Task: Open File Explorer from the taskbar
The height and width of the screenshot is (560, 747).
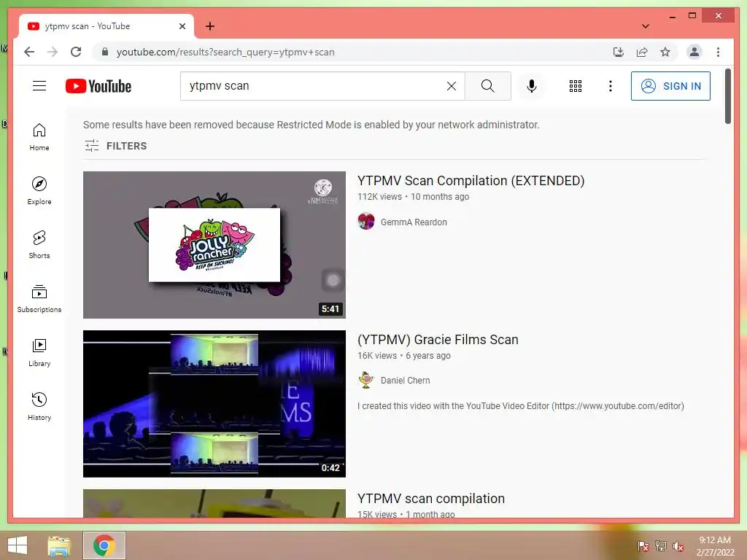Action: [59, 545]
